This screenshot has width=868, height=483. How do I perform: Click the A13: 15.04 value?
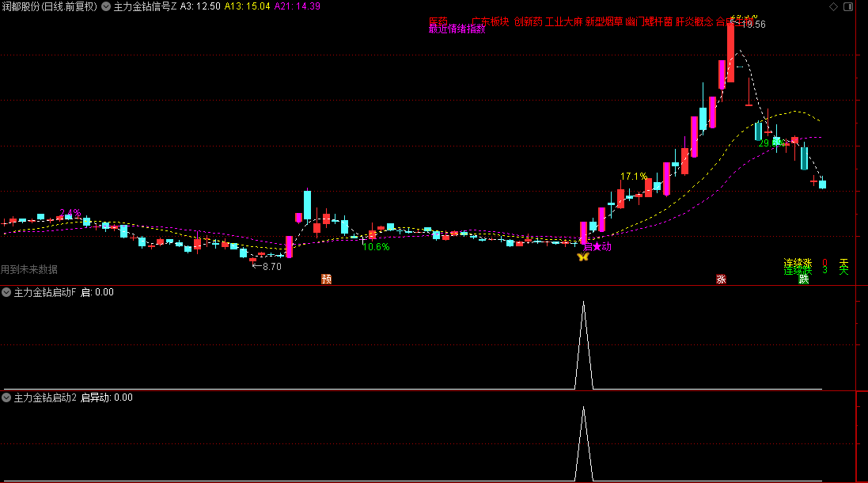tap(248, 6)
